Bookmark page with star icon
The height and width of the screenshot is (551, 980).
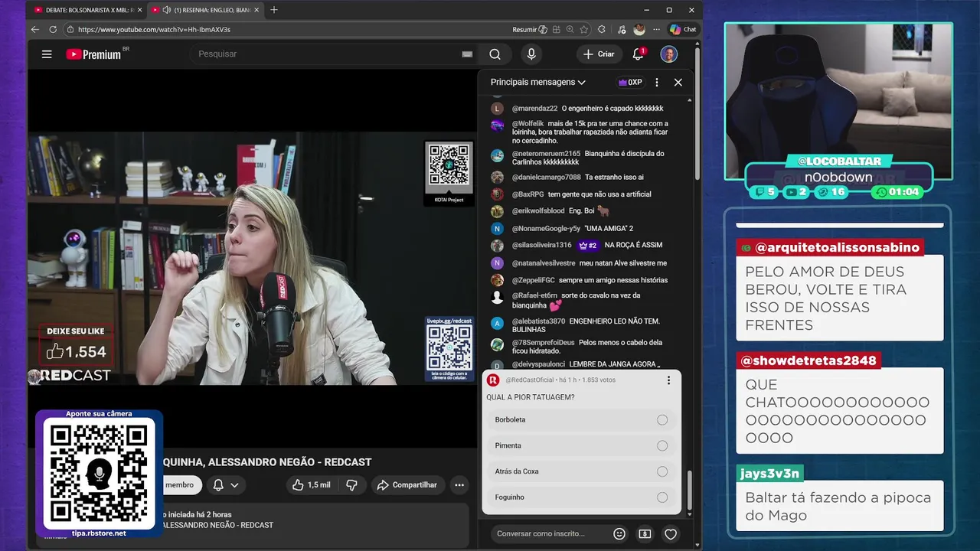(584, 29)
